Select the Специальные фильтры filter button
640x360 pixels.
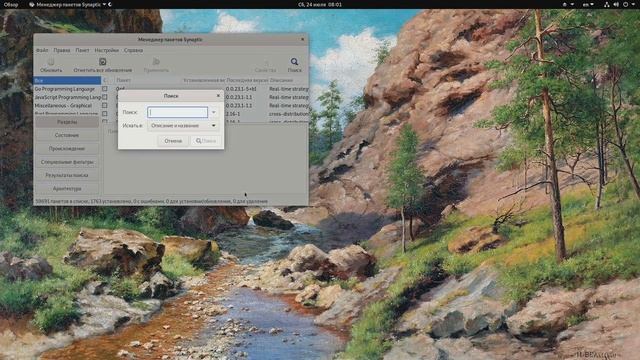click(x=67, y=162)
